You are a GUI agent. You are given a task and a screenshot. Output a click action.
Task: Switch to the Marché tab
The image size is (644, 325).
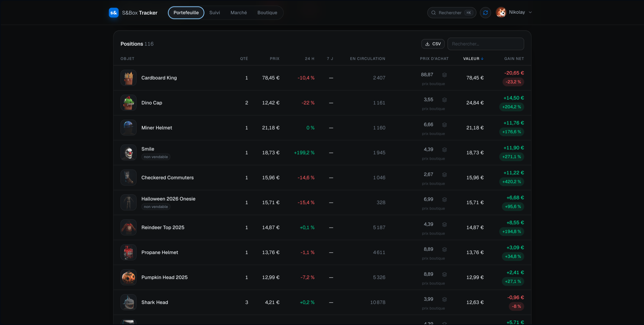[239, 13]
